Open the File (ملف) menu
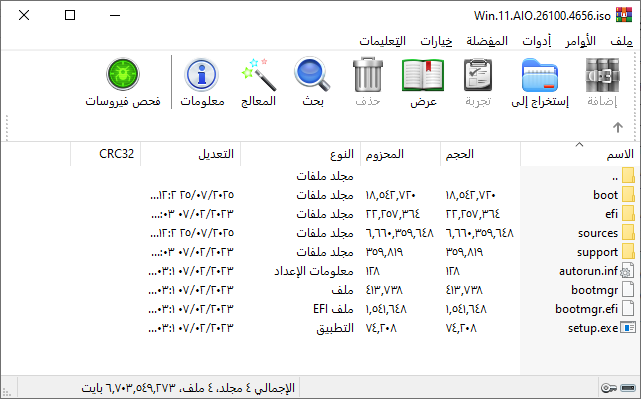Screen dimensions: 641x399 point(621,41)
